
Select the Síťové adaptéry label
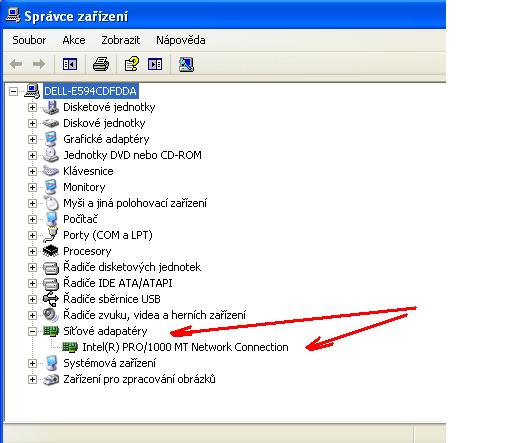pos(105,331)
